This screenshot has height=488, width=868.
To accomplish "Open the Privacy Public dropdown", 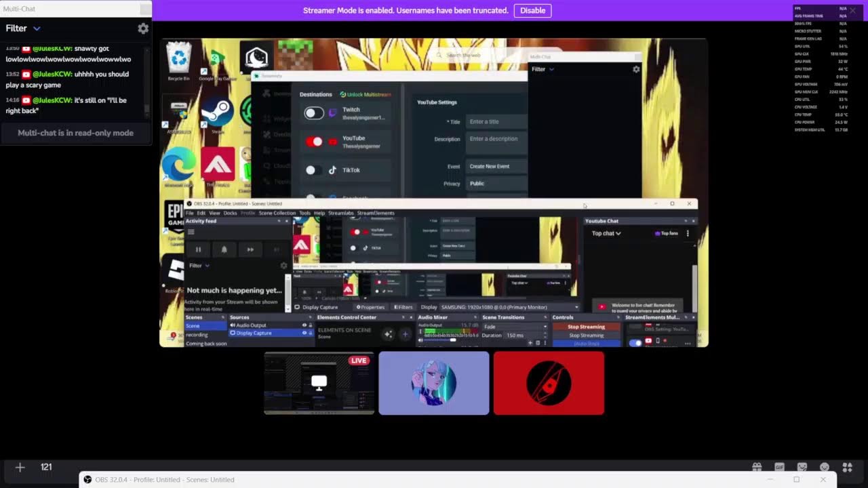I will click(496, 184).
